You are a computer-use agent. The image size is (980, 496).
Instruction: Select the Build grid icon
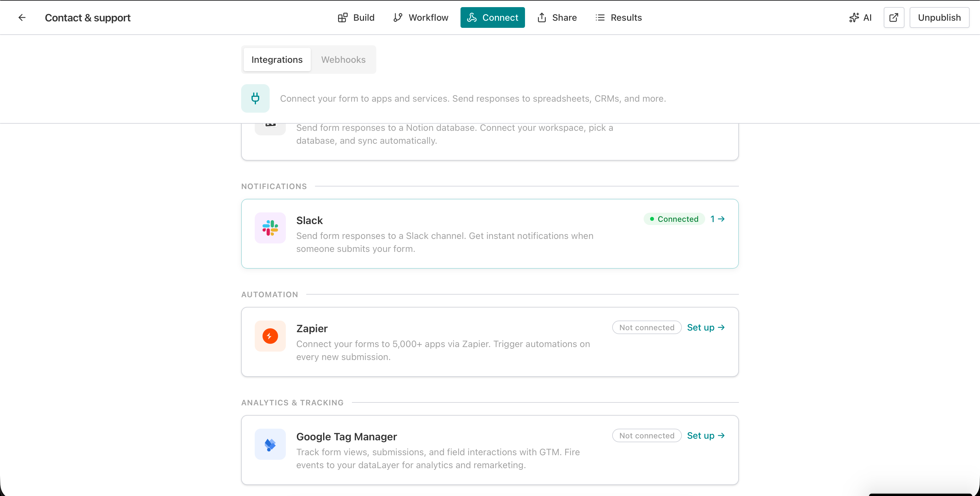point(342,17)
